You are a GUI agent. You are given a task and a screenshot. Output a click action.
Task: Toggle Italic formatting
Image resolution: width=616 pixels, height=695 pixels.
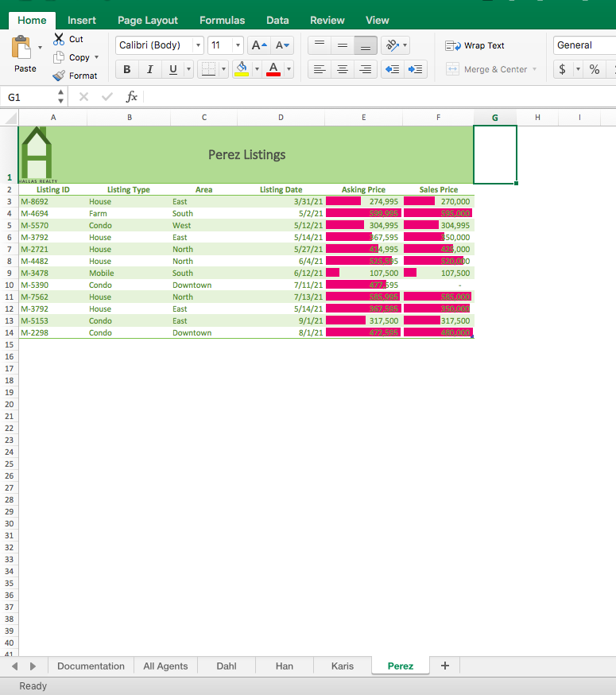point(149,69)
